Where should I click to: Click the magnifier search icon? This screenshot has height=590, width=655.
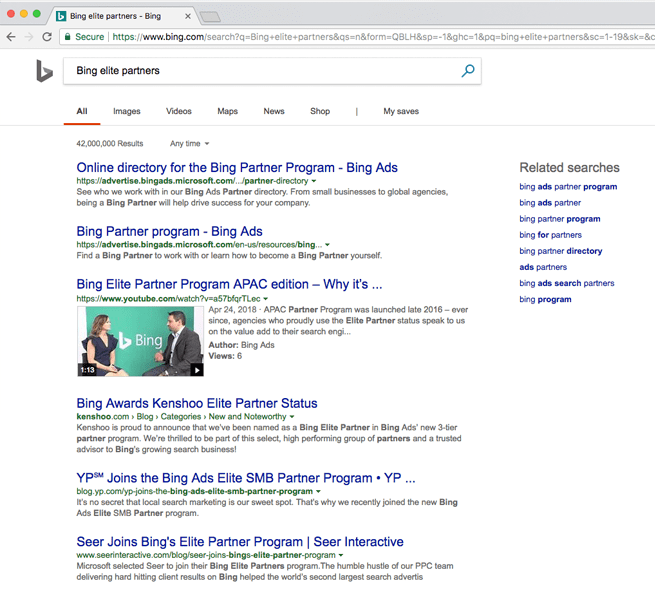[x=467, y=71]
